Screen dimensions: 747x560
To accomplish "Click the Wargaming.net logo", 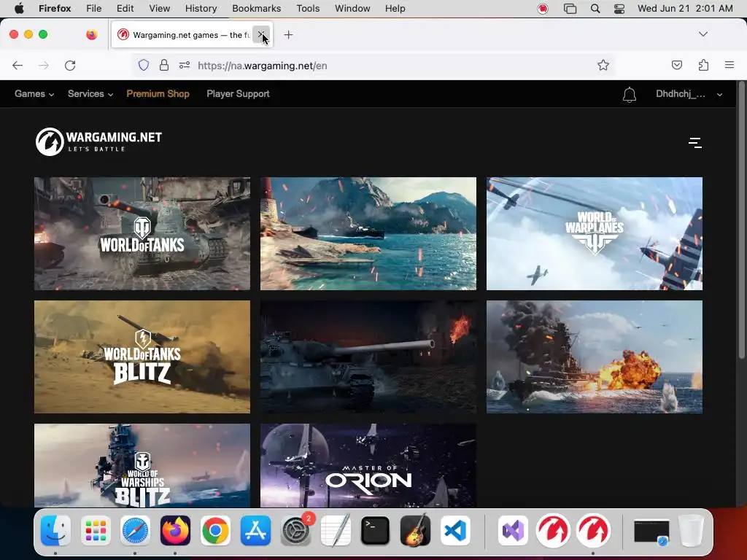I will click(x=98, y=141).
